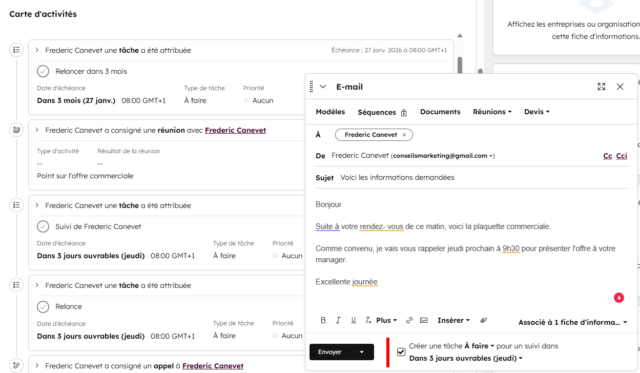Click the 'Carte d'activités' heading

43,14
